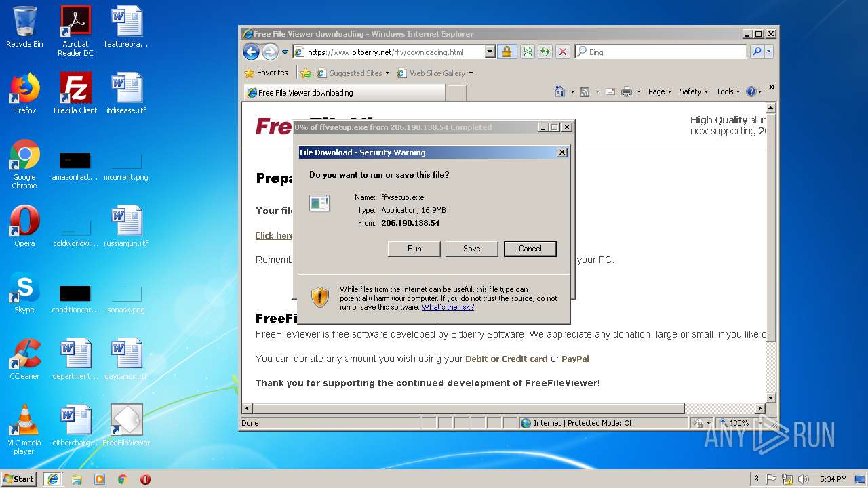The height and width of the screenshot is (488, 868).
Task: Click the security lock icon
Action: click(x=506, y=52)
